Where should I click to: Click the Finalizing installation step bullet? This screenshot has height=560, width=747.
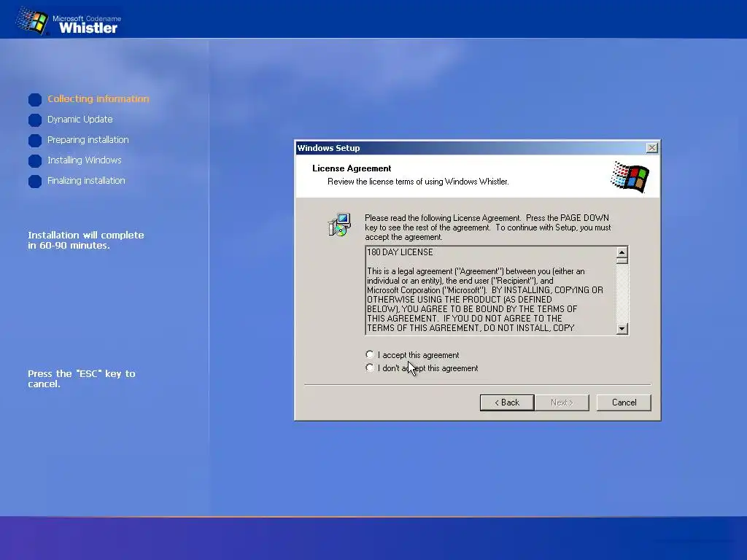[x=35, y=182]
